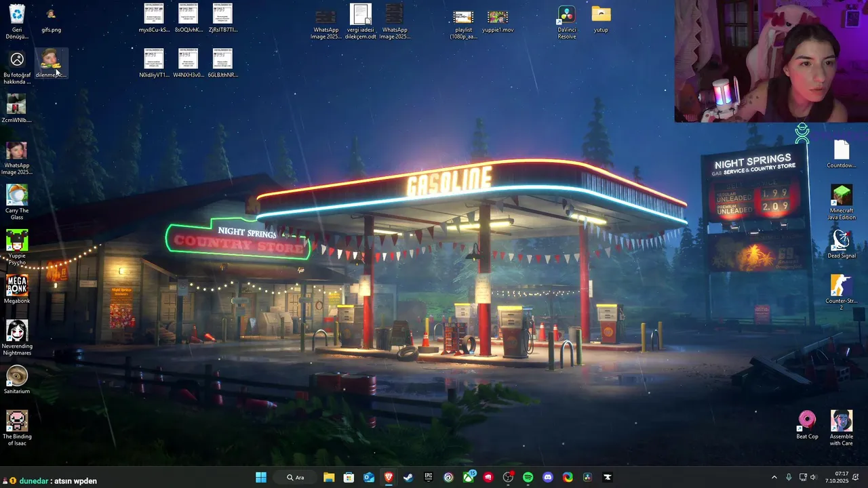Open the notifications bell icon
868x488 pixels.
tap(856, 477)
